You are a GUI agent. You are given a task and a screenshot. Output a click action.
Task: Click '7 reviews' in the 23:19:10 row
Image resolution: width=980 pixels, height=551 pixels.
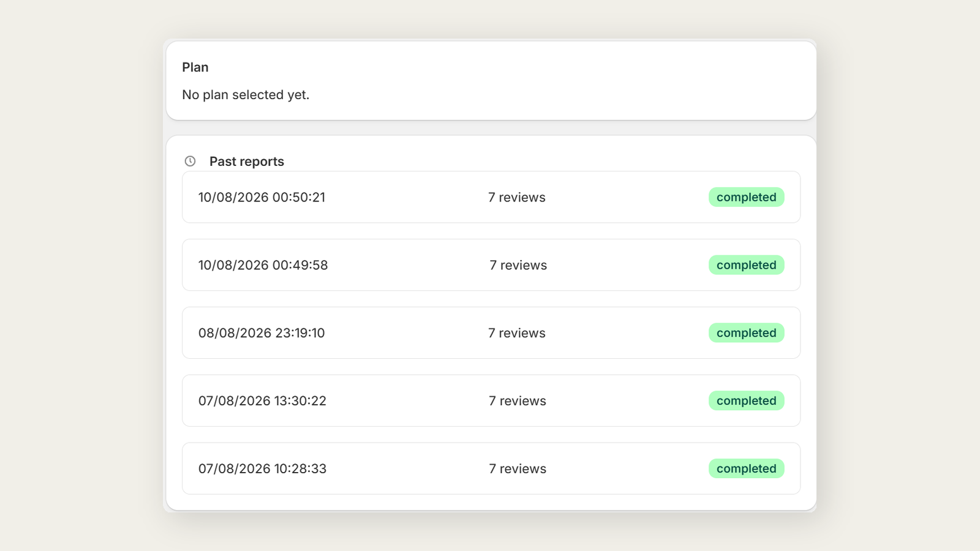[x=517, y=333]
